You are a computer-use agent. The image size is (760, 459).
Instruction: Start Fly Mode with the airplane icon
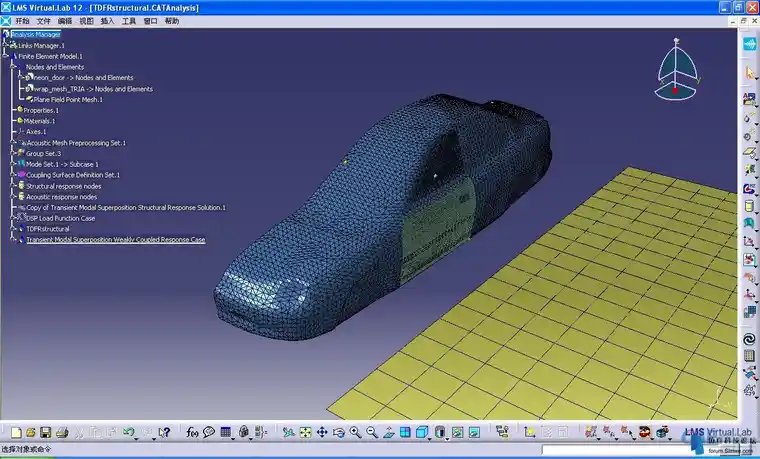click(289, 432)
